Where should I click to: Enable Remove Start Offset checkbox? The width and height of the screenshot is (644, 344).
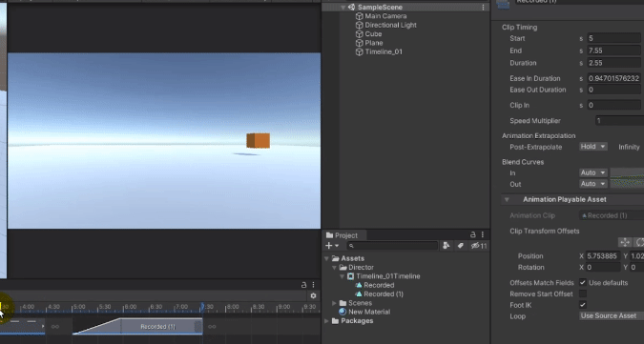[x=582, y=293]
